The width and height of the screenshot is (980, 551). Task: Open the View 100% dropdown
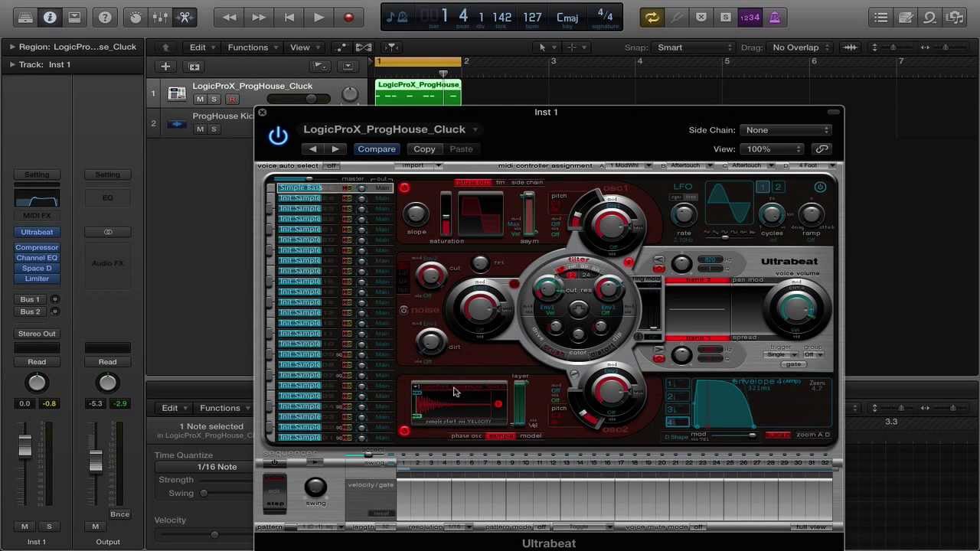(x=773, y=149)
